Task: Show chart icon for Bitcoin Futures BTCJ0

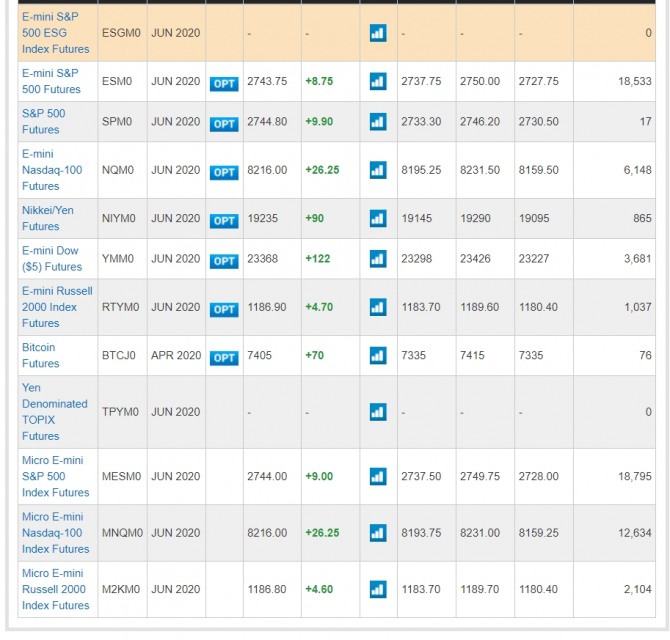Action: pos(377,355)
